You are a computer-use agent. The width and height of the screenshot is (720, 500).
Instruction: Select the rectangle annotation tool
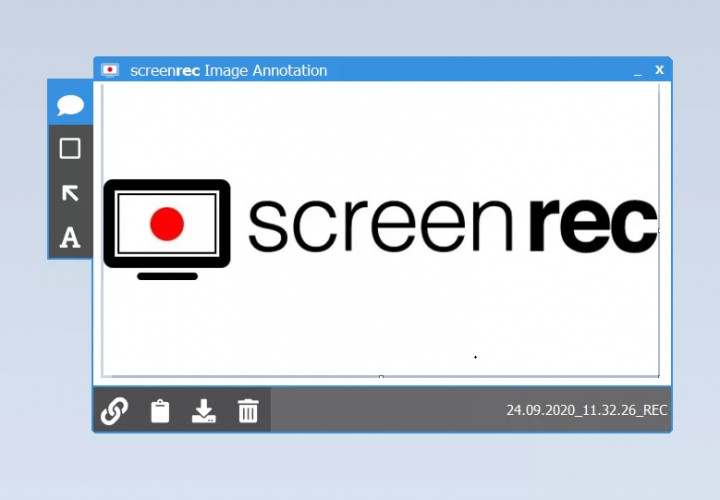pyautogui.click(x=70, y=148)
